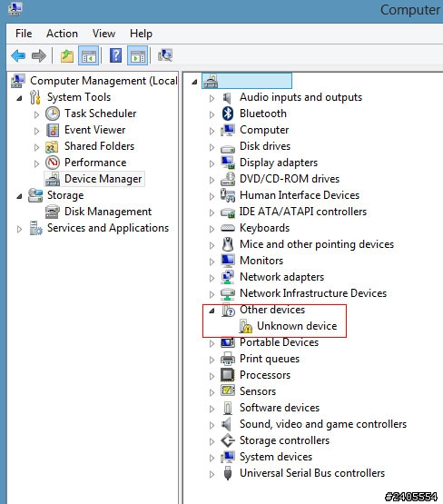Expand the Task Scheduler node

[36, 114]
